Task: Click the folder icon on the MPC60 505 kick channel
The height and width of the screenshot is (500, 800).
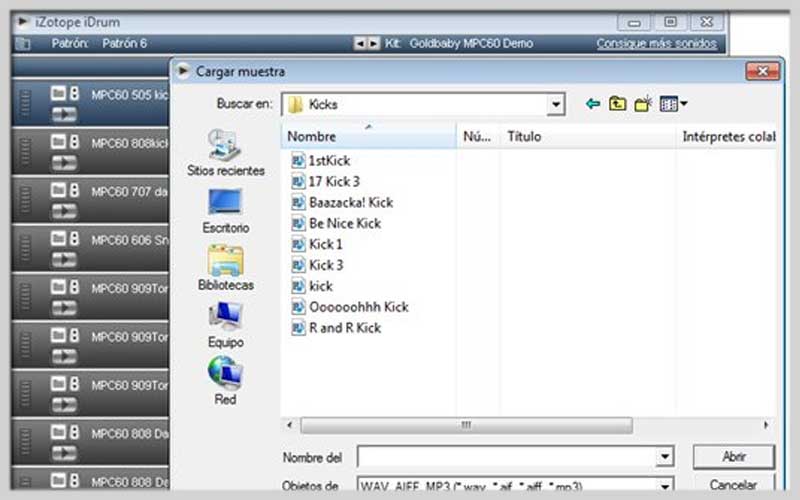Action: [58, 93]
